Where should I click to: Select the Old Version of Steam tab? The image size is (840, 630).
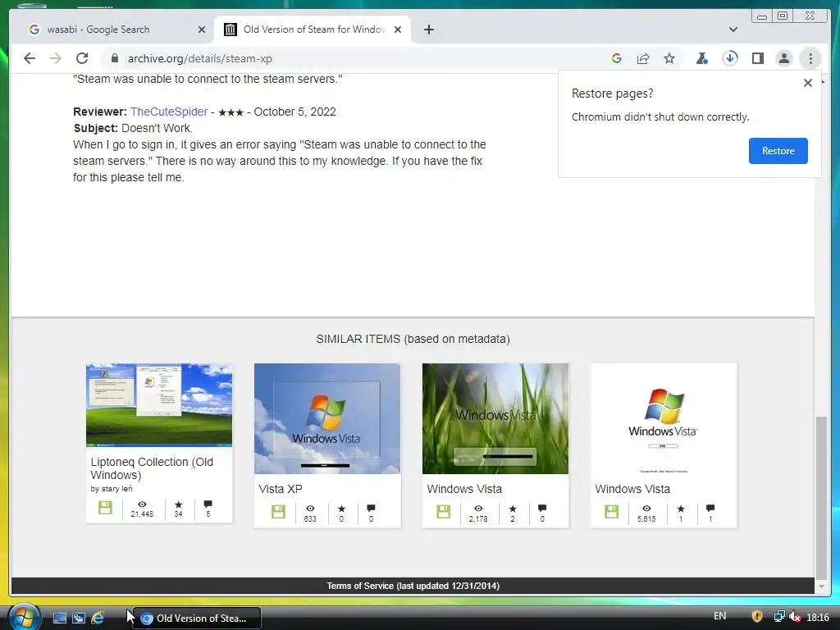(313, 30)
